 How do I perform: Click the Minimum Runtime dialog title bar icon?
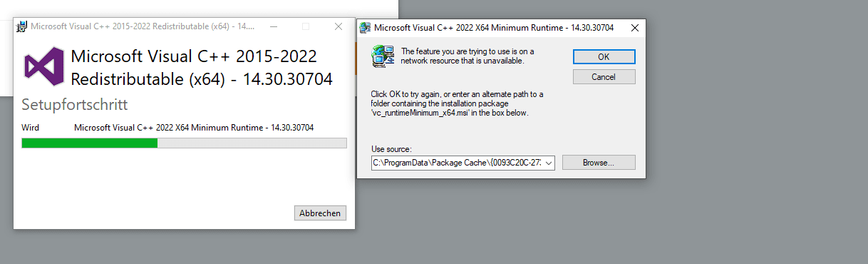[x=366, y=29]
